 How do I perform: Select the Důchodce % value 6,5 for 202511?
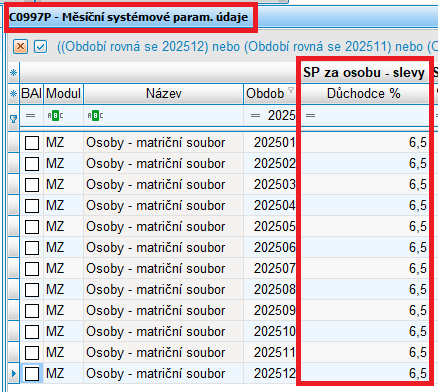(x=364, y=353)
